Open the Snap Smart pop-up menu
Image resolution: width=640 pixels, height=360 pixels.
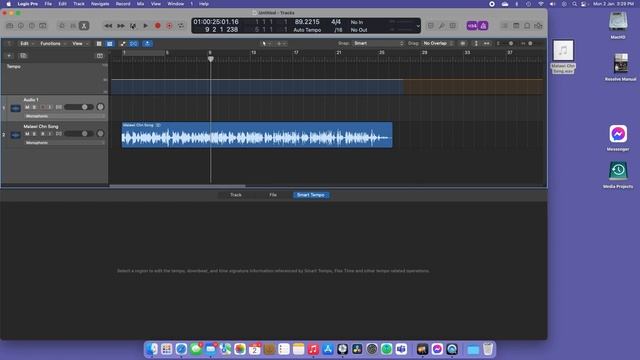pyautogui.click(x=378, y=43)
